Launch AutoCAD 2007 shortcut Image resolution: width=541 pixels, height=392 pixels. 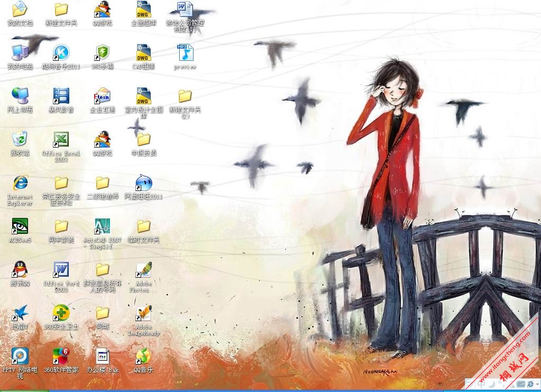(102, 226)
